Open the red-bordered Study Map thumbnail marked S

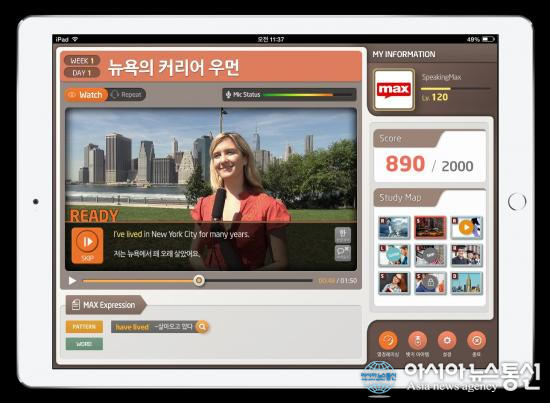pos(430,227)
